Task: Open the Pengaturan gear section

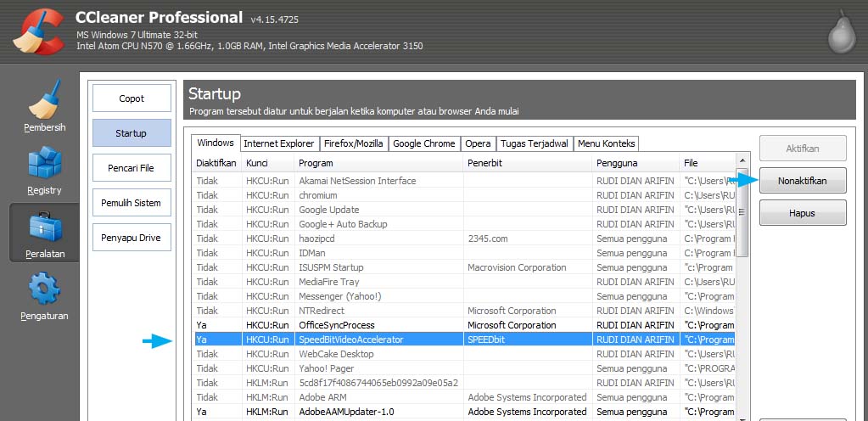Action: 44,297
